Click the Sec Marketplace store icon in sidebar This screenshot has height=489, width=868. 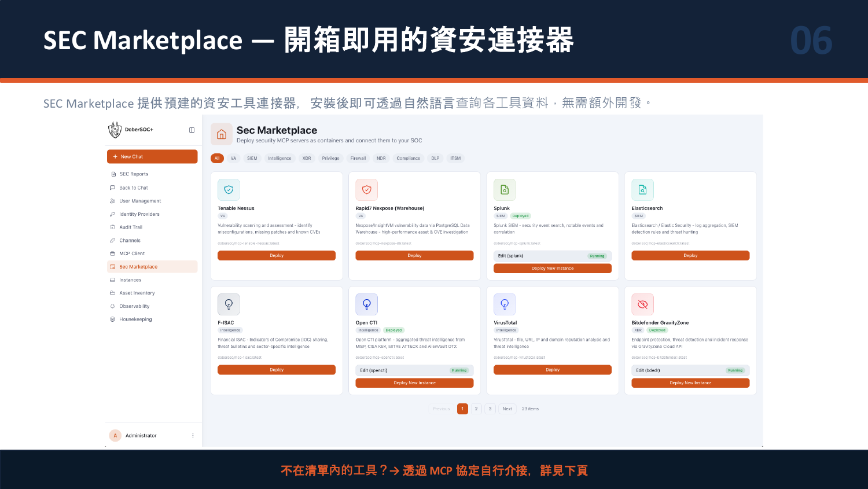[113, 267]
